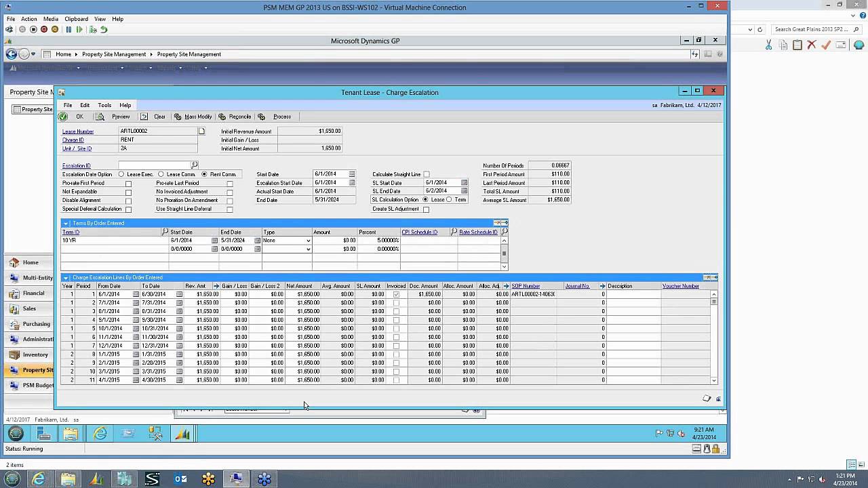The width and height of the screenshot is (868, 488).
Task: Open the Start Date expansion icon
Action: click(352, 174)
